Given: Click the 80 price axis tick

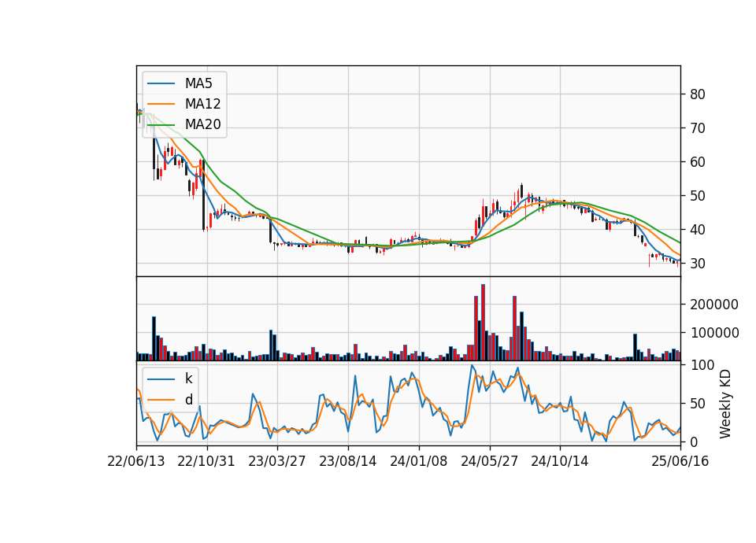Looking at the screenshot, I should 698,94.
